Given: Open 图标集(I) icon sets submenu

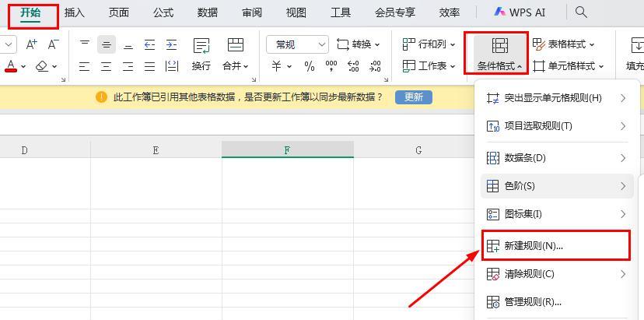Looking at the screenshot, I should (557, 214).
